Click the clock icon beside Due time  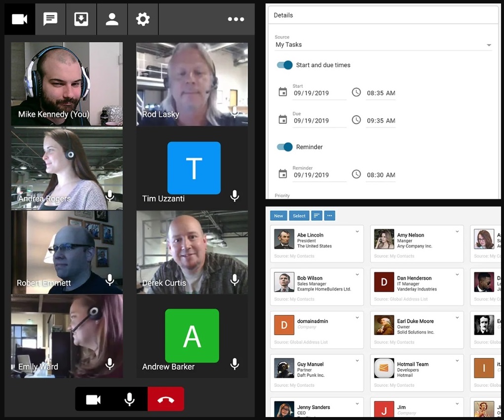[356, 120]
